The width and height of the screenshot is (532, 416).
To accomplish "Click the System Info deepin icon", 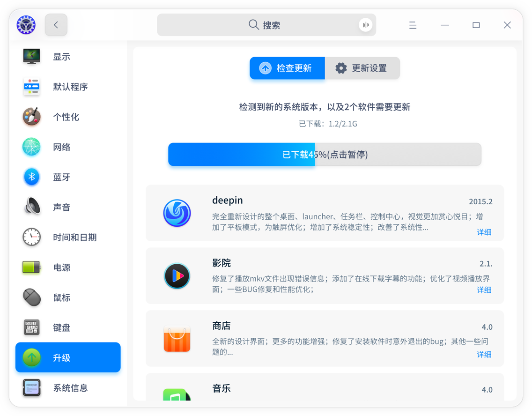I will tap(31, 387).
